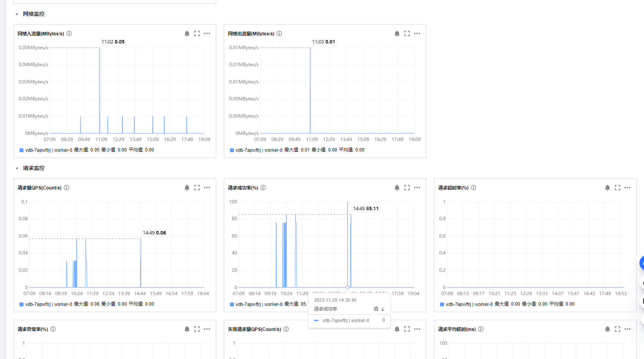Open more options for 请求平均耗时 chart
Viewport: 644px width, 359px height.
point(627,329)
